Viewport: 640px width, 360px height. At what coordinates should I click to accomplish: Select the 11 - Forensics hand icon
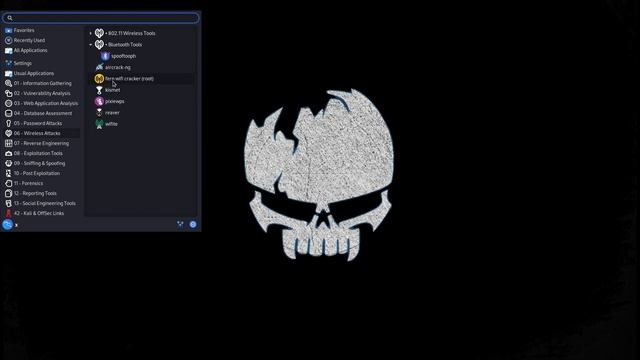(x=8, y=183)
